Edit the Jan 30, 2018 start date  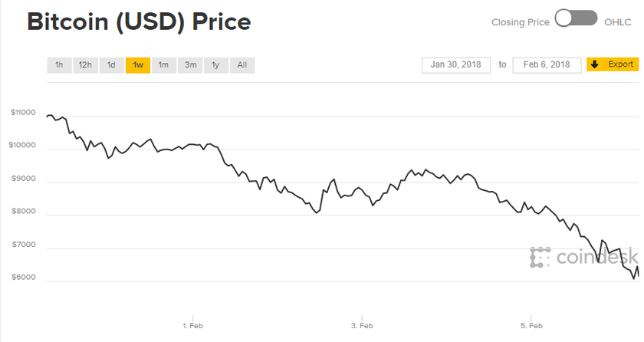(455, 64)
